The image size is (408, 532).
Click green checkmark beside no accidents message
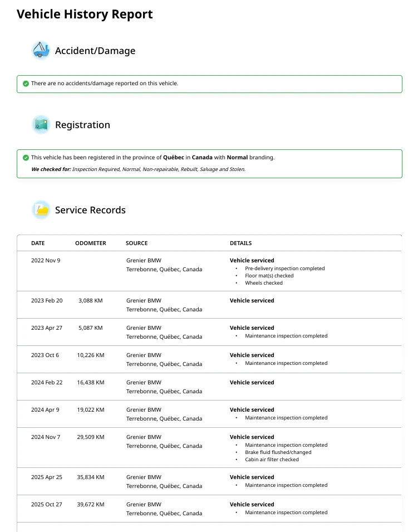[26, 84]
